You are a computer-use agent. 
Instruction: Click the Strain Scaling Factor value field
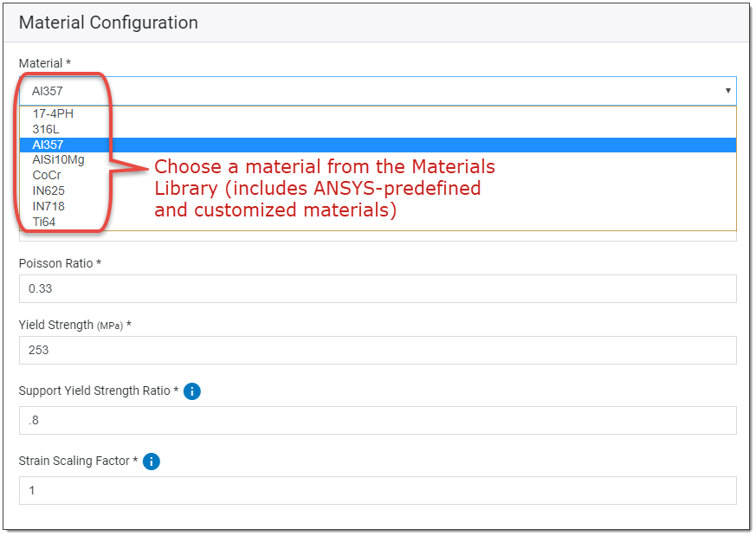(372, 490)
